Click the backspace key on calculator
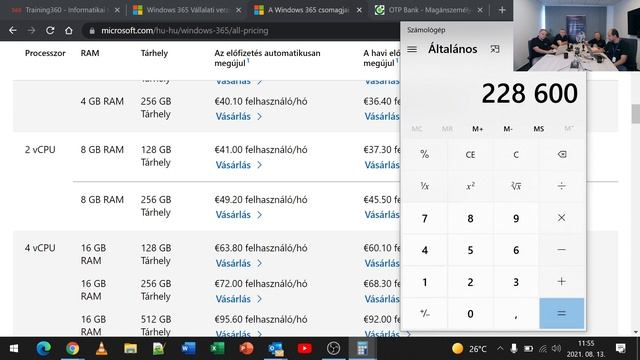This screenshot has width=640, height=360. [x=562, y=154]
